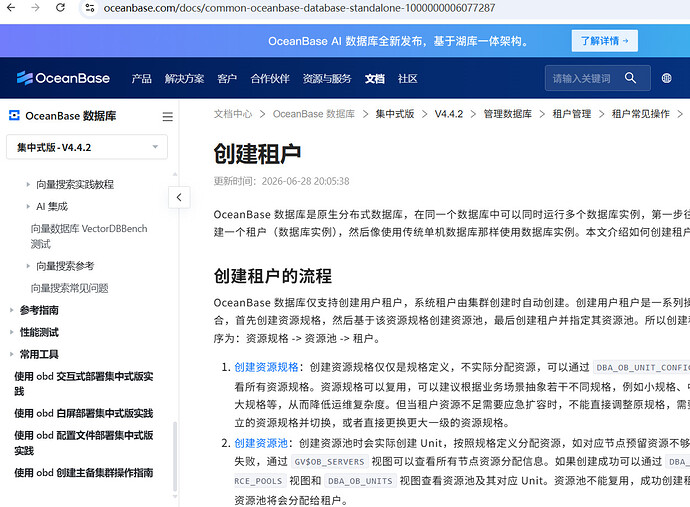The height and width of the screenshot is (507, 690).
Task: Expand the 常用工具 section
Action: coord(12,354)
